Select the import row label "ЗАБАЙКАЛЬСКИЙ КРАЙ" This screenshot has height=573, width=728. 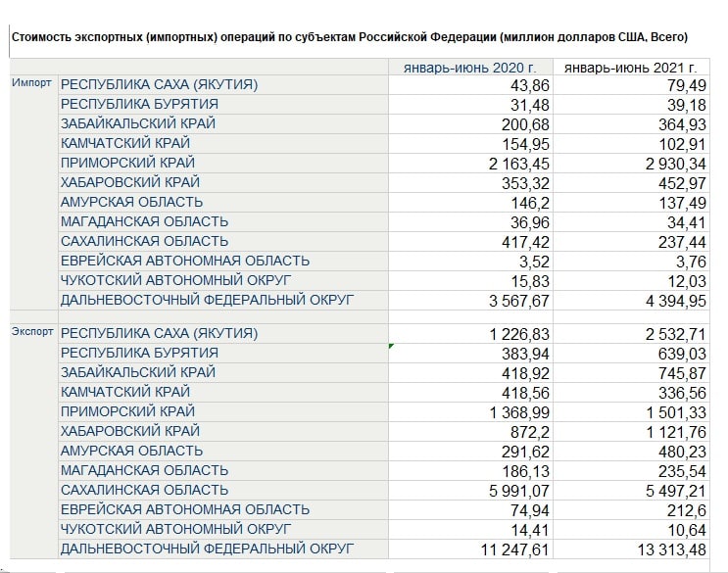pos(138,123)
